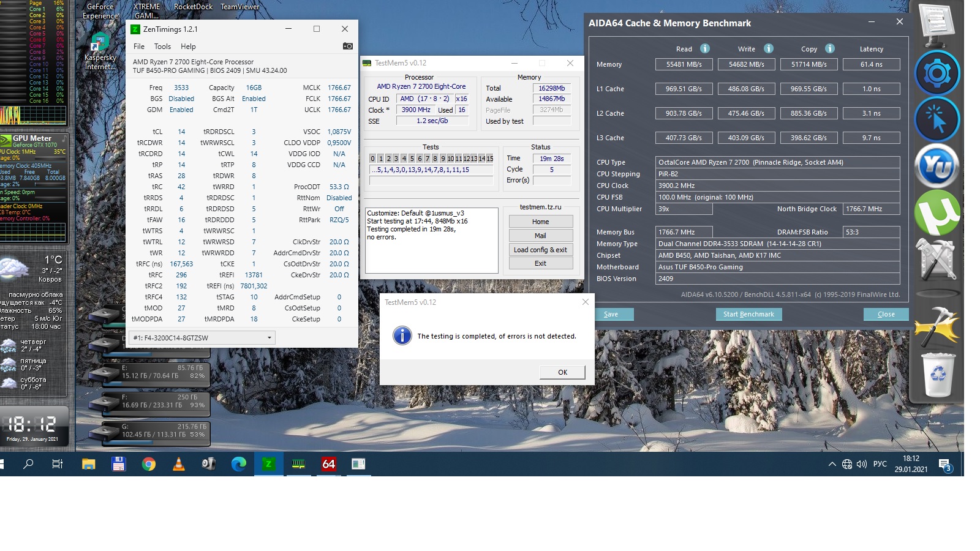Switch to ZenTimings on the taskbar
Viewport: 980px width, 551px height.
click(268, 464)
